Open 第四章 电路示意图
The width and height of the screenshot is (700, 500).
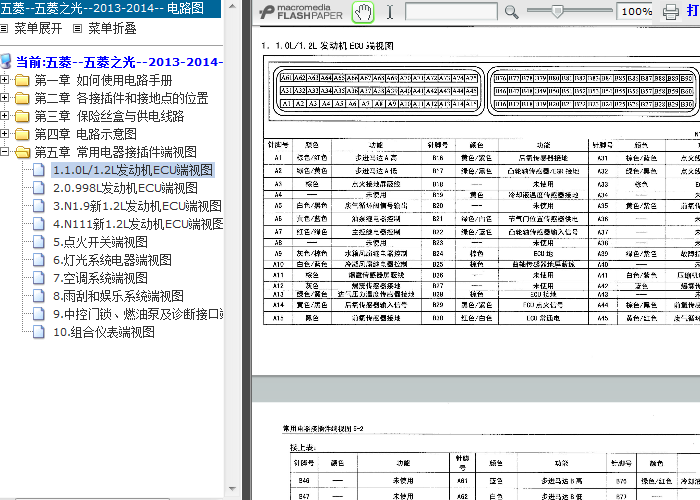(85, 134)
